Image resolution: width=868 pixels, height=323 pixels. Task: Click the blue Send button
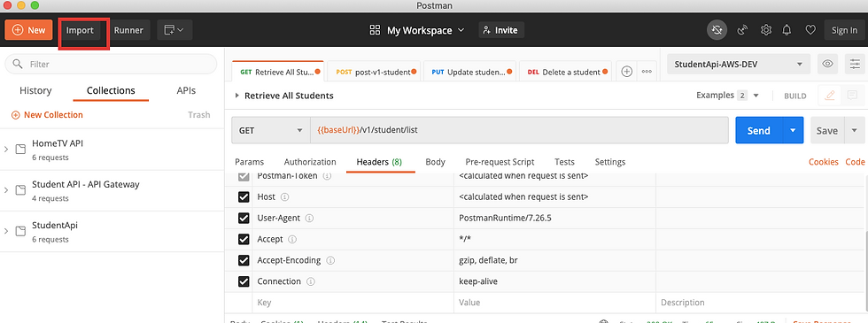(759, 131)
